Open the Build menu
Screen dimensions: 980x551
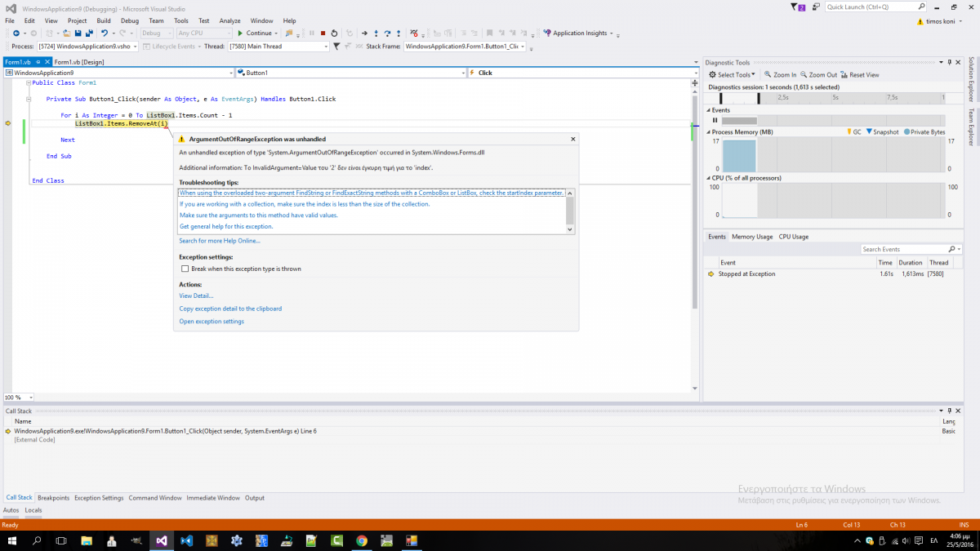104,20
